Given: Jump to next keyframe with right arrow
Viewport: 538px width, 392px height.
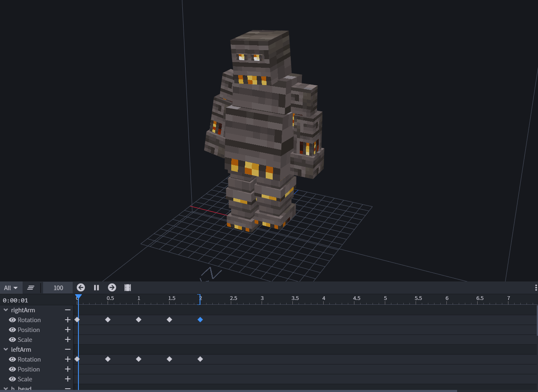Looking at the screenshot, I should (112, 288).
